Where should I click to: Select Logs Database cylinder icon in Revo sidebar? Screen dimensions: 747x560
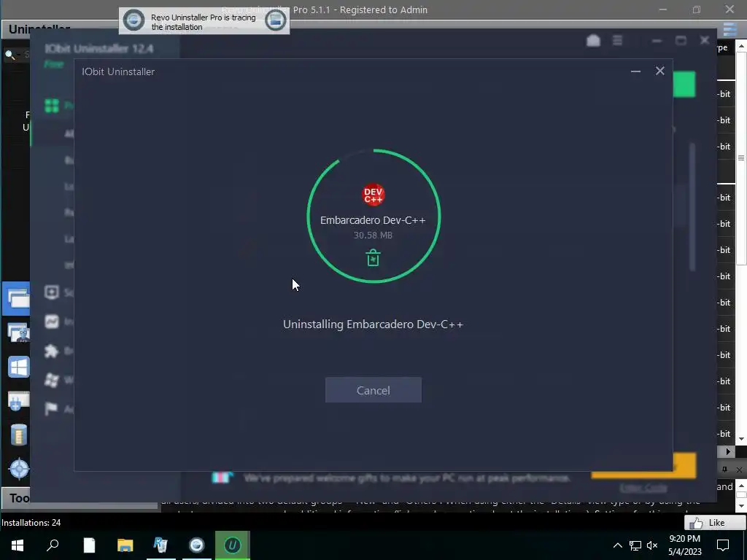pyautogui.click(x=18, y=435)
